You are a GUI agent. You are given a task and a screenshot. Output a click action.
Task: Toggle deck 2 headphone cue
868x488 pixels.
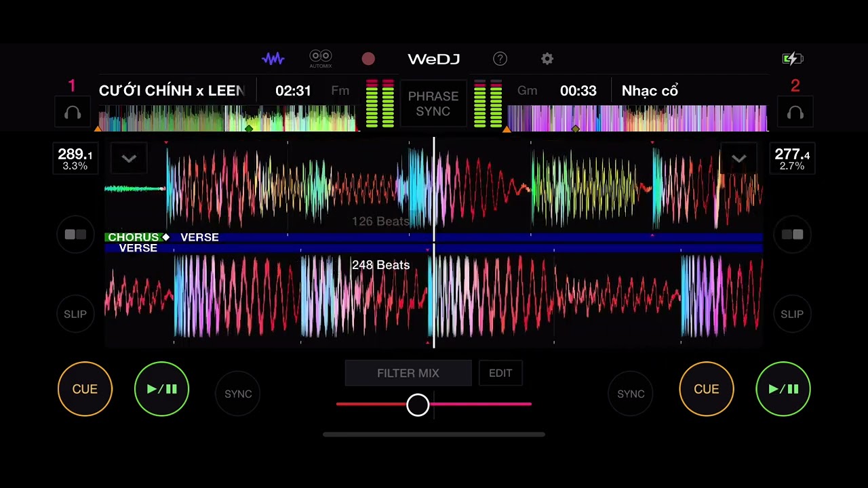point(795,113)
